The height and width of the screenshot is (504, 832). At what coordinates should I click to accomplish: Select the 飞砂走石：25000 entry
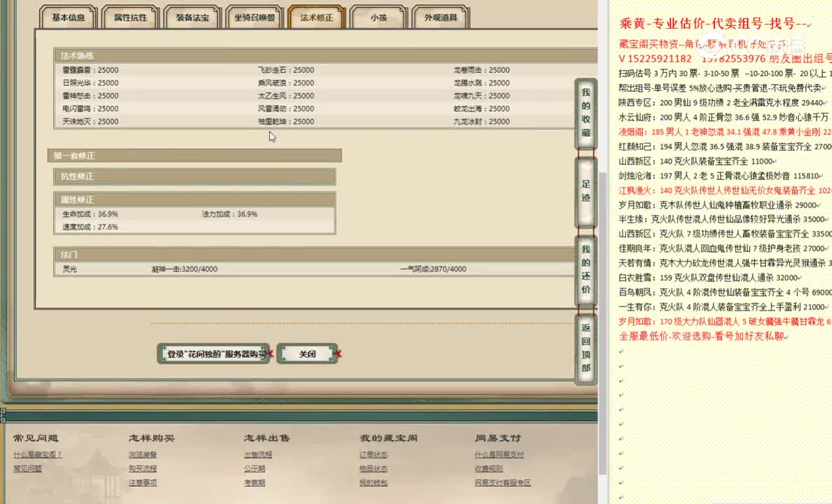click(x=286, y=70)
